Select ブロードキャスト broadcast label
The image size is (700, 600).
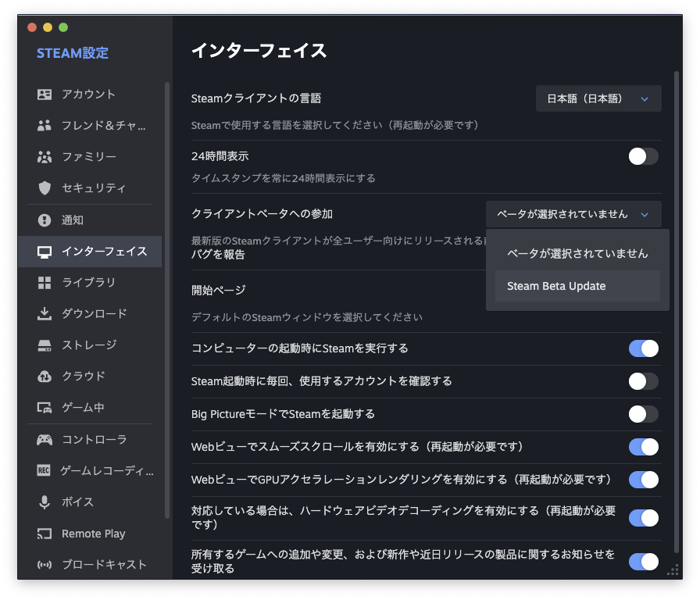point(104,565)
